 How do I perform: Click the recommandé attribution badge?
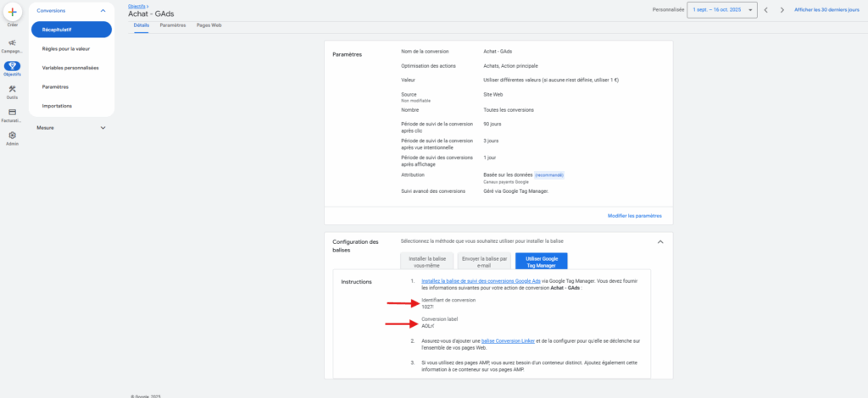[x=549, y=175]
